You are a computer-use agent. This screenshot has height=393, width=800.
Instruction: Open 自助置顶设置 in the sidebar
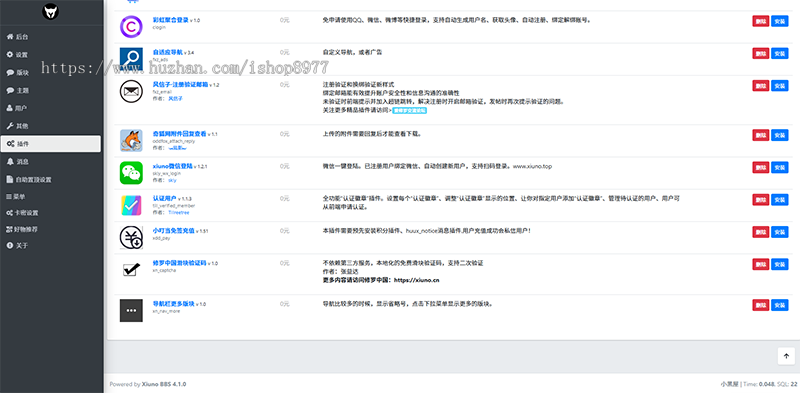[x=51, y=180]
